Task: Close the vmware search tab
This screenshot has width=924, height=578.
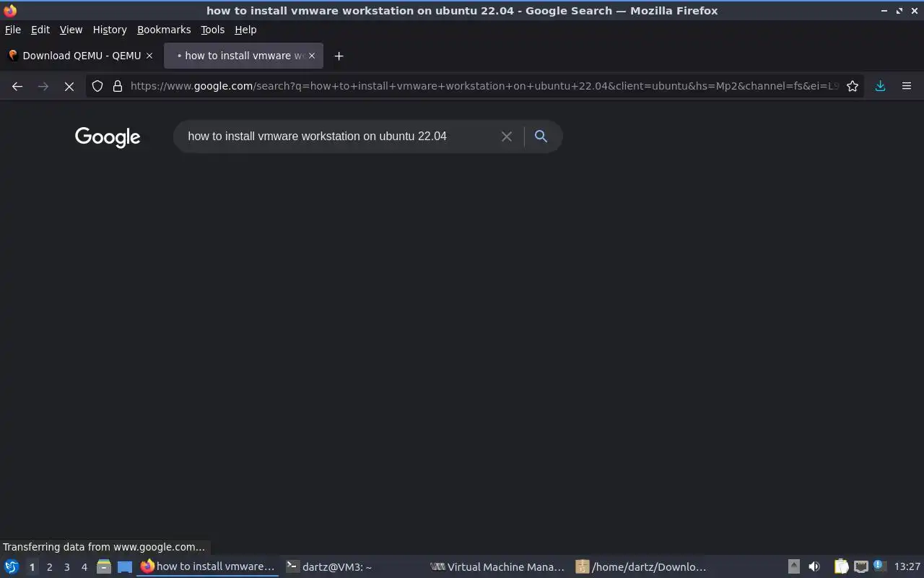Action: pos(312,56)
